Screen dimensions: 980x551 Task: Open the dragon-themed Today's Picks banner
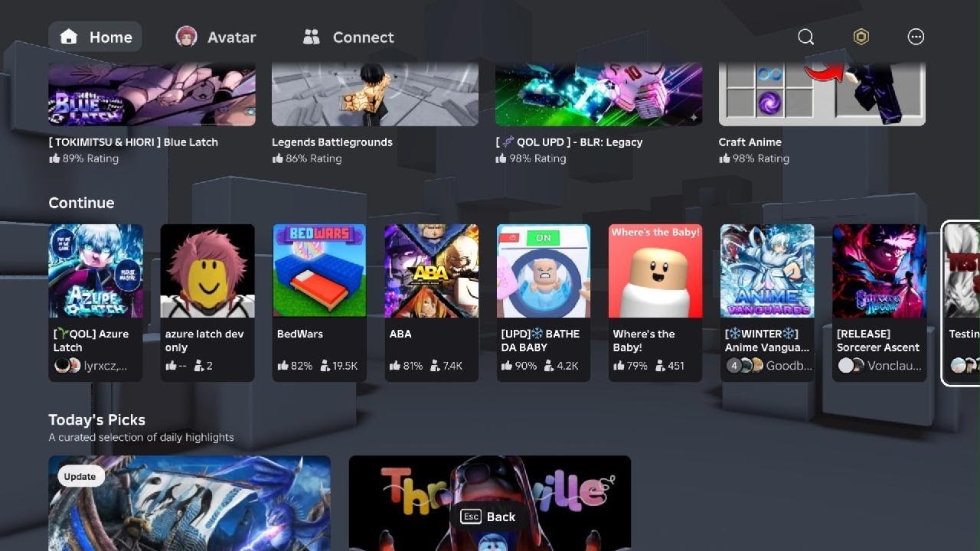coord(190,503)
